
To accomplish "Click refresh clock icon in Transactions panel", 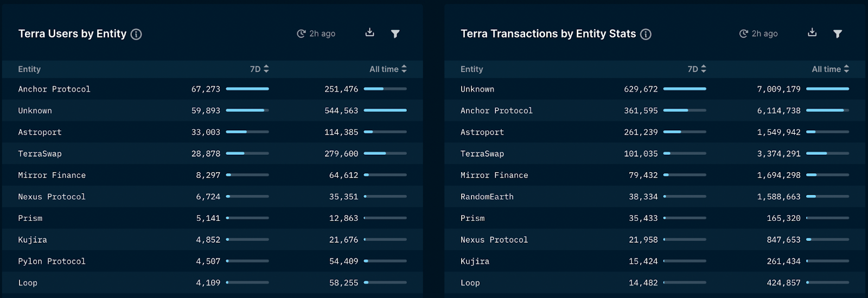I will coord(744,34).
